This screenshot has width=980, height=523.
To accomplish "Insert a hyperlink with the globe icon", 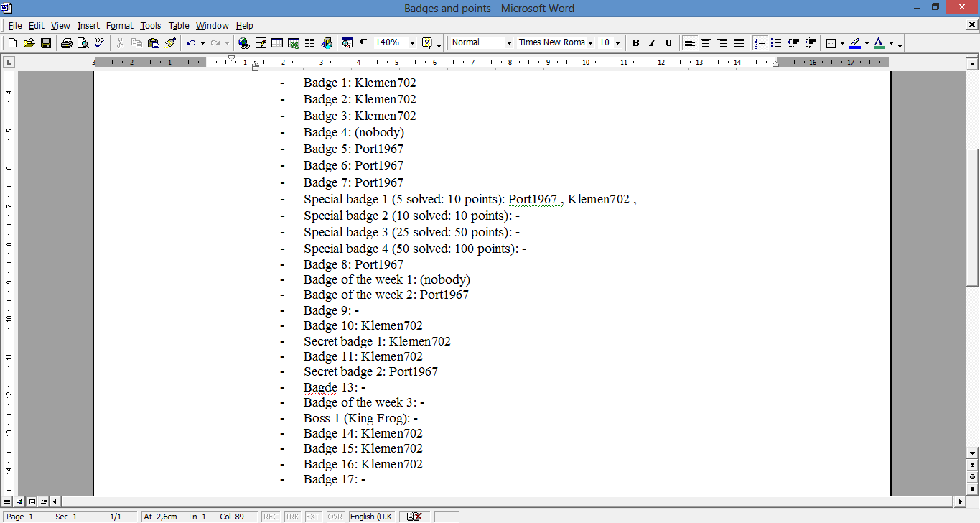I will click(244, 43).
